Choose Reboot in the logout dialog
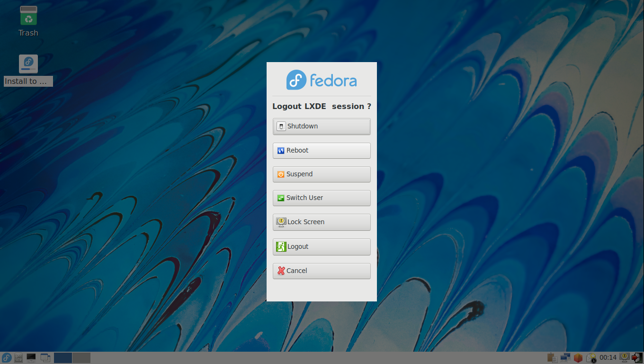Screen dimensions: 644x364 322,151
